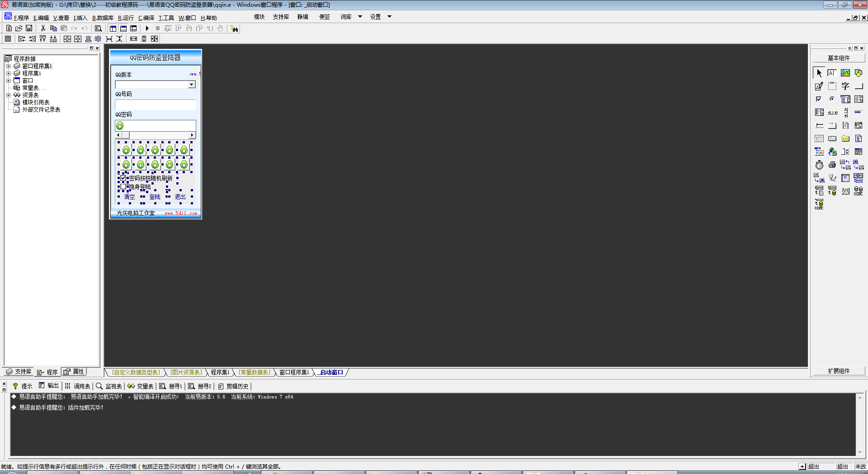The image size is (868, 474).
Task: Click the binoculars help search icon
Action: pyautogui.click(x=234, y=28)
